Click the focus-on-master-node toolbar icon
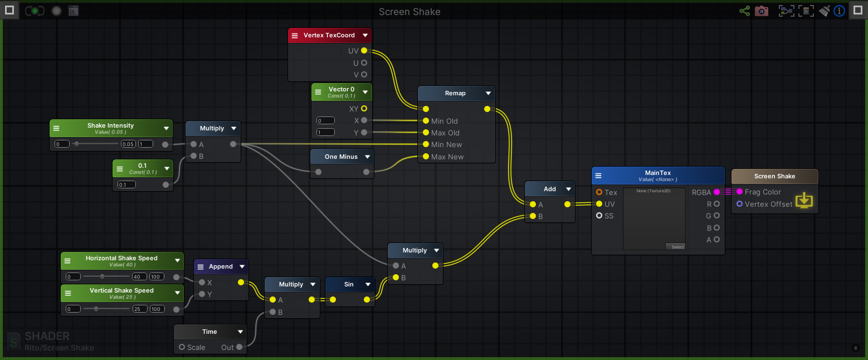This screenshot has width=868, height=360. point(806,11)
